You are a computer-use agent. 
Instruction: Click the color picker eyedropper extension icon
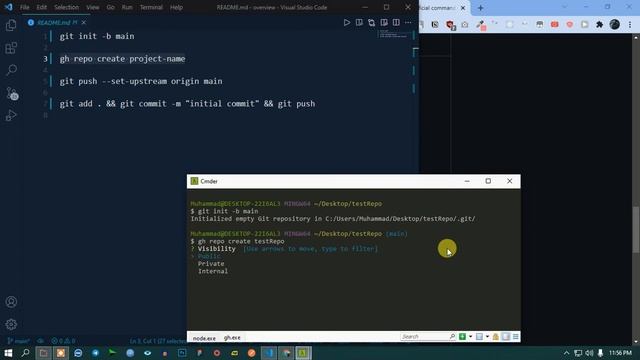(480, 24)
